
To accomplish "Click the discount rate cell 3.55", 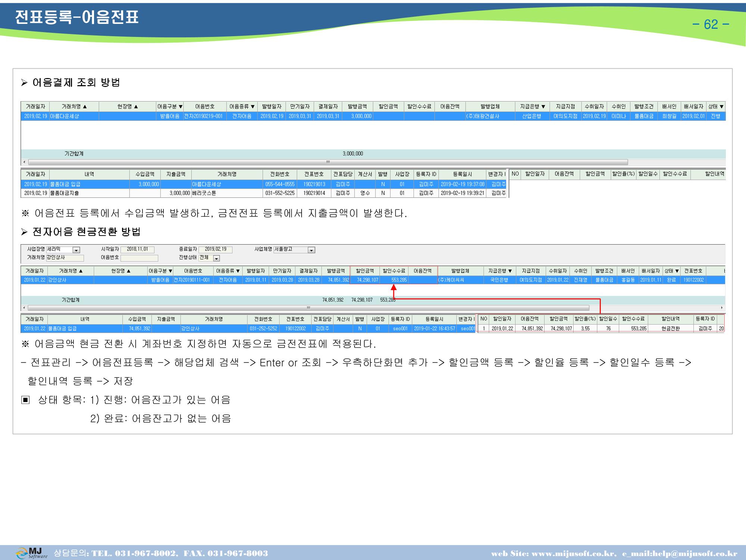I will [585, 329].
